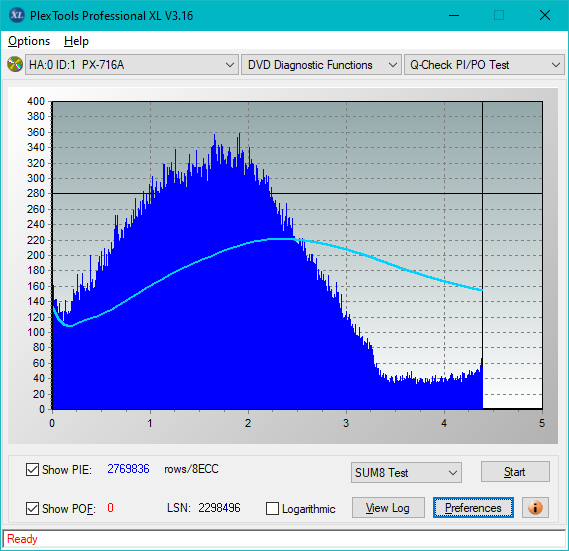Image resolution: width=569 pixels, height=551 pixels.
Task: Expand the DVD Diagnostic Functions dropdown
Action: click(x=321, y=65)
